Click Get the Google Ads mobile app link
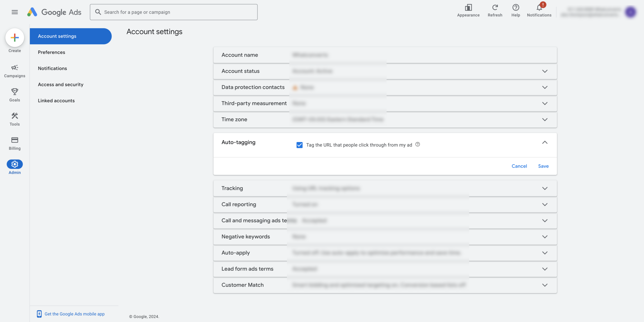644x322 pixels. (74, 314)
